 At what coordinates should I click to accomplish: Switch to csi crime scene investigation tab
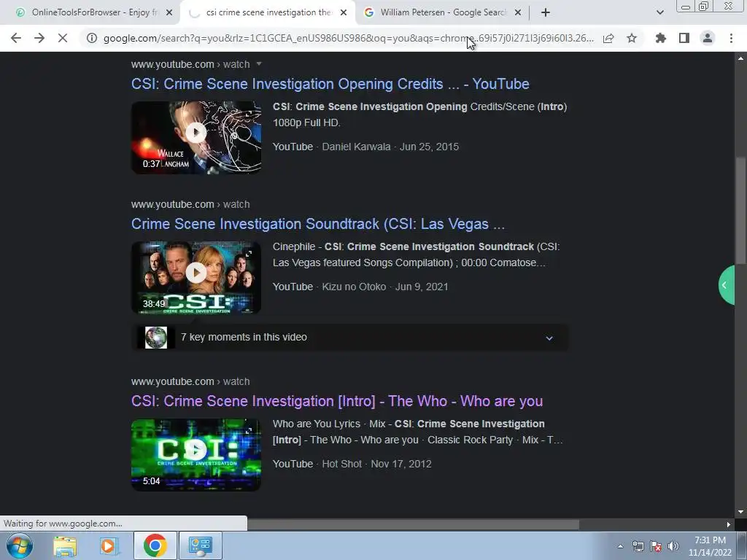coord(268,12)
